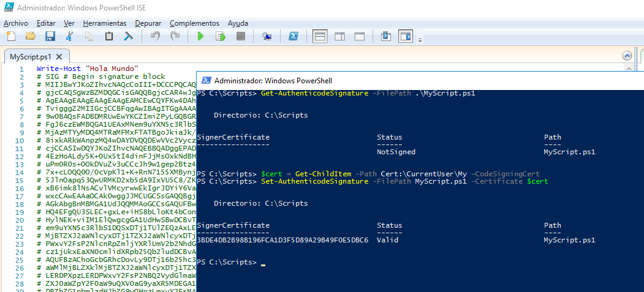
Task: Save the script with the floppy disk icon
Action: 50,36
